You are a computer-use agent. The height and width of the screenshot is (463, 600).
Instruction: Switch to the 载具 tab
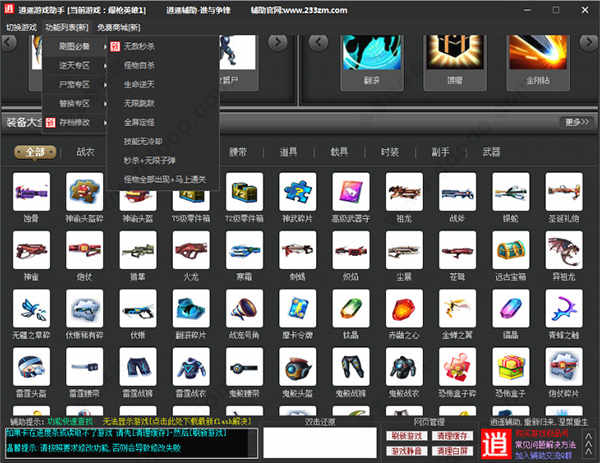[x=339, y=152]
